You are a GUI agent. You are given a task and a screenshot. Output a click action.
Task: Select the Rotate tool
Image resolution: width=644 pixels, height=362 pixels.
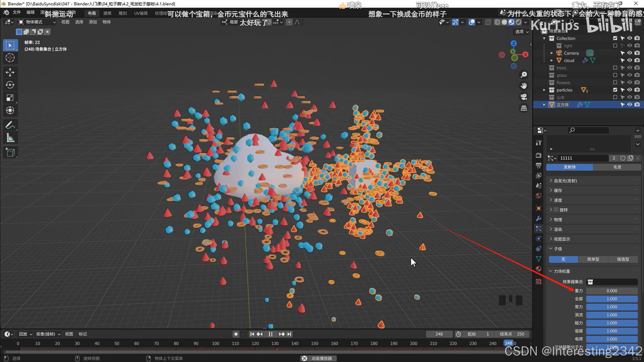pyautogui.click(x=10, y=85)
